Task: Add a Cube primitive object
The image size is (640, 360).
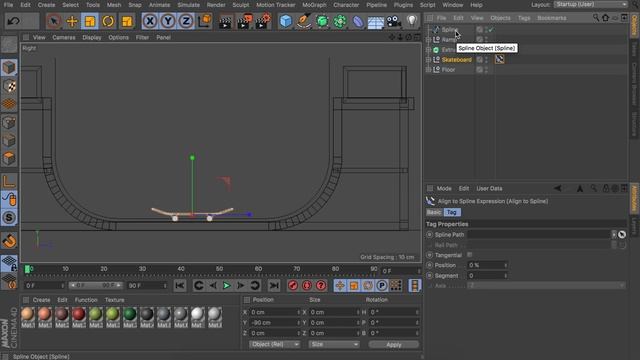Action: click(286, 21)
